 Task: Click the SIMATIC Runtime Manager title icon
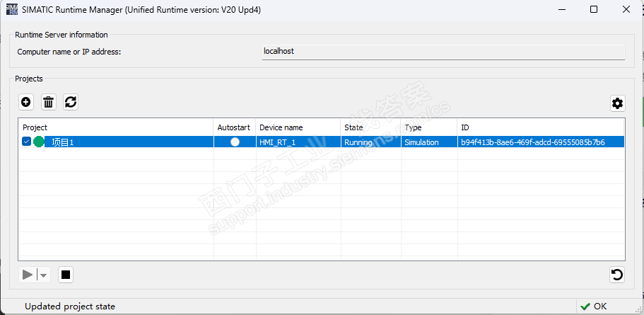[x=11, y=9]
